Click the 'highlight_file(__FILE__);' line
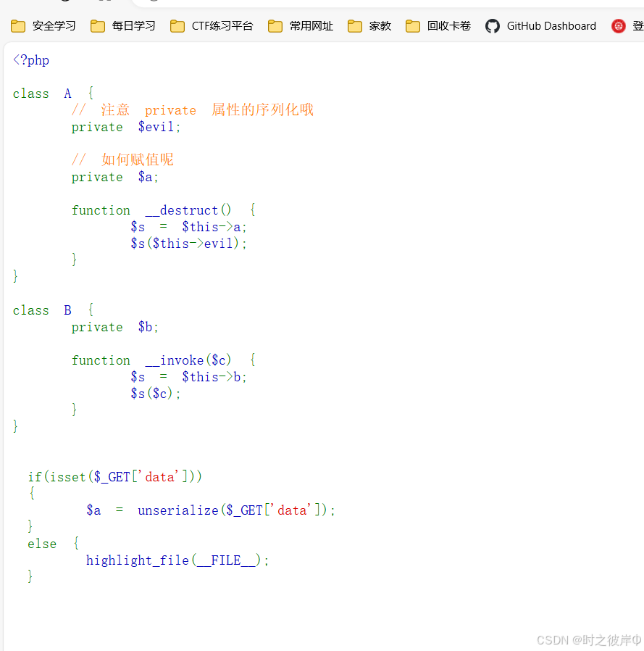 177,560
